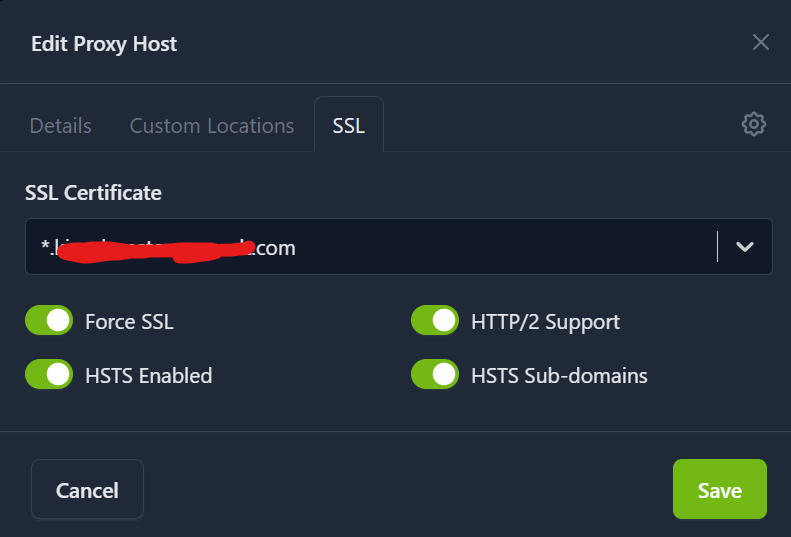Save the proxy host changes
This screenshot has height=537, width=791.
point(719,490)
